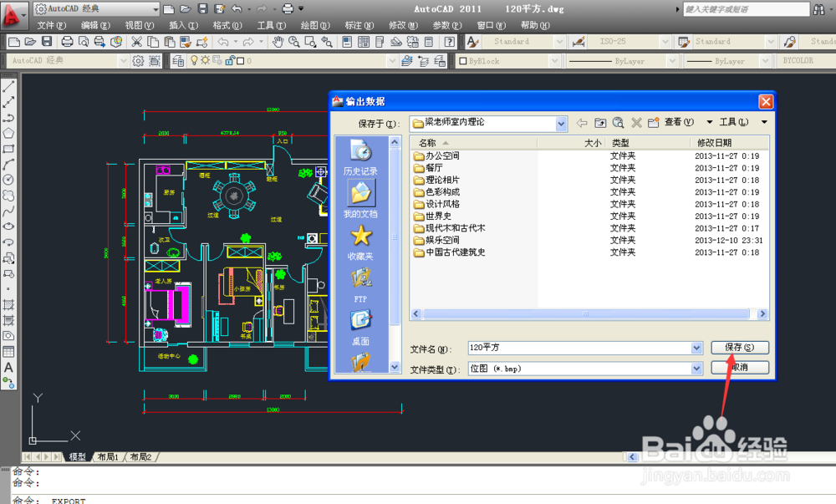Select the Hatch tool
836x504 pixels.
(8, 305)
